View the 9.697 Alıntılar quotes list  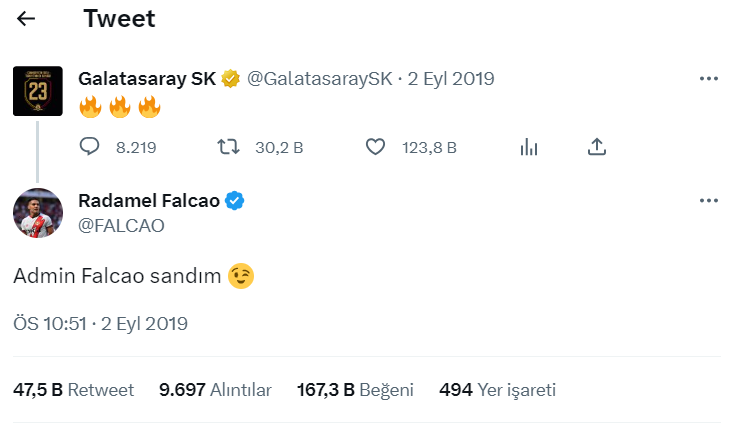[215, 390]
